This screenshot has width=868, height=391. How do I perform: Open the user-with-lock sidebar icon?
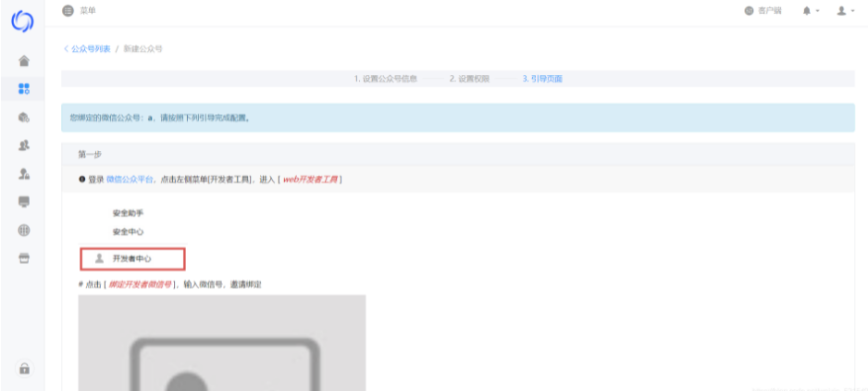point(24,173)
